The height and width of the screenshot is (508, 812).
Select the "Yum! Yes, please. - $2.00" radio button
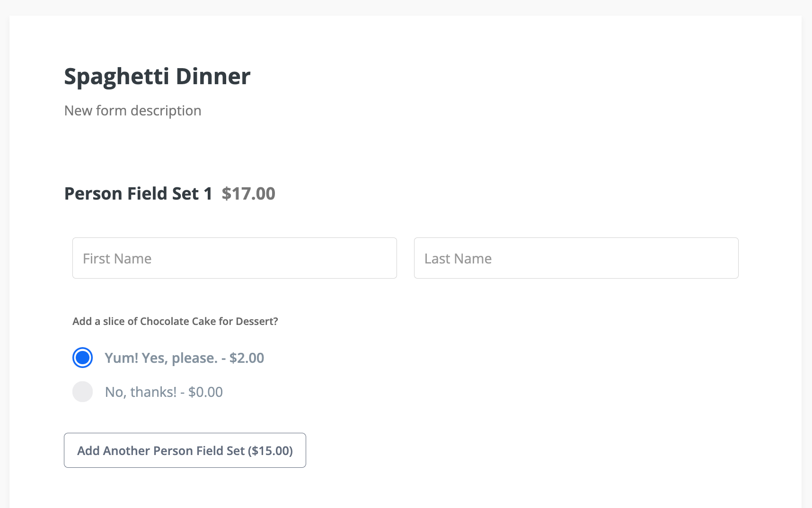pyautogui.click(x=82, y=358)
